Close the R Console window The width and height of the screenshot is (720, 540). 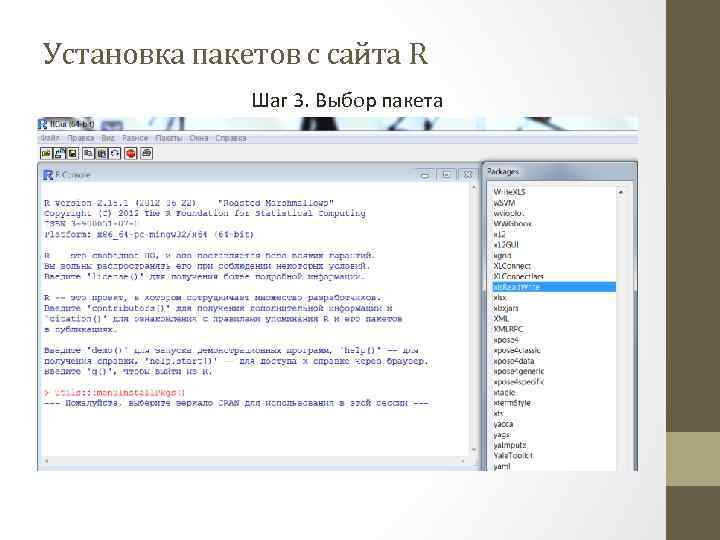coord(467,175)
